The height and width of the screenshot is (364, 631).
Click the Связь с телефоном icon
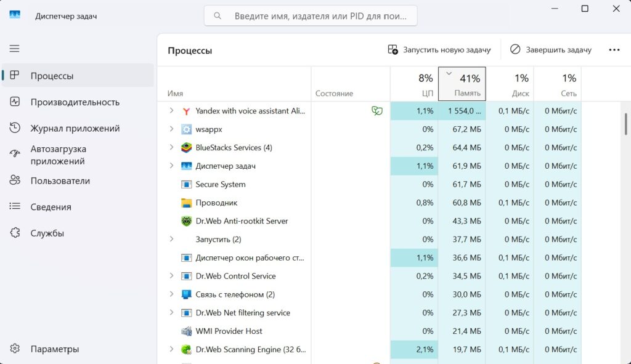pyautogui.click(x=186, y=294)
